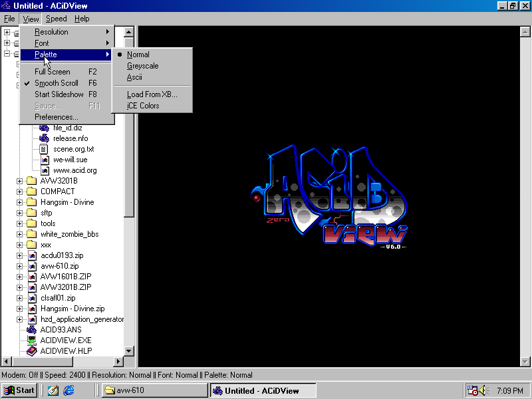Select the release.nfo file icon
Viewport: 532px width, 399px height.
[44, 138]
